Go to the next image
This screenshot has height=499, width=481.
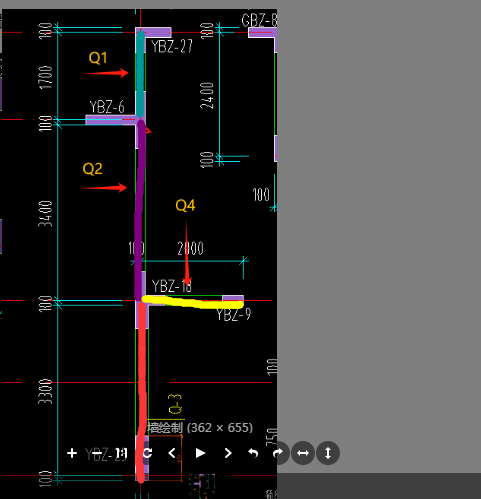pos(228,453)
